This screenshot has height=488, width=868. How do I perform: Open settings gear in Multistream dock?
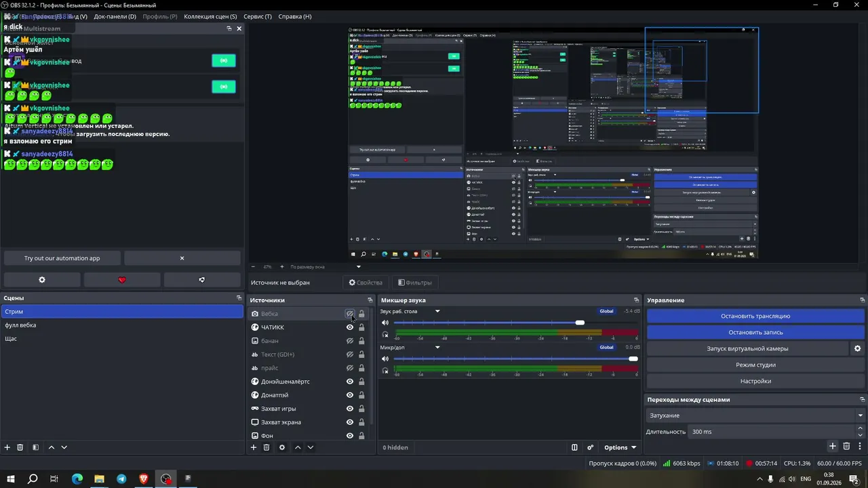42,280
